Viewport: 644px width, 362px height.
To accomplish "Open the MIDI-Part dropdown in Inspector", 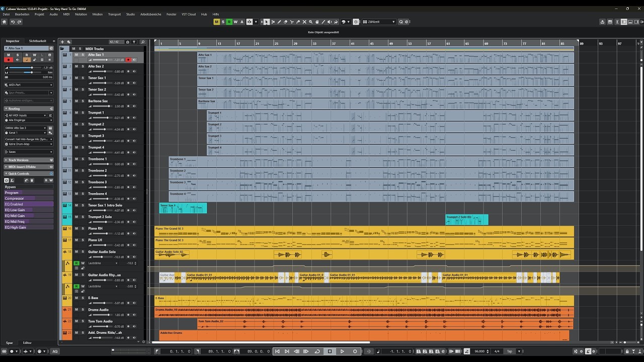I will pos(29,85).
